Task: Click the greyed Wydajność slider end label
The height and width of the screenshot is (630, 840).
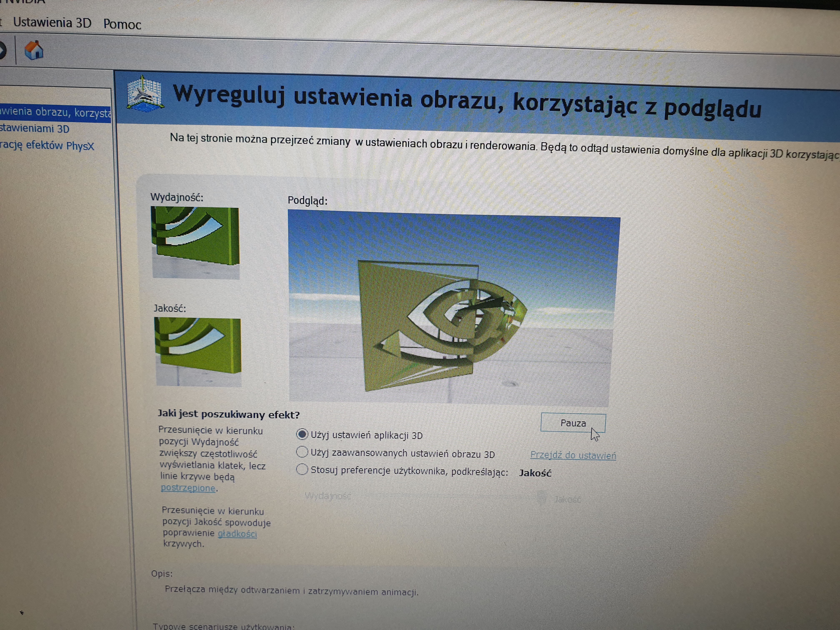Action: 328,496
